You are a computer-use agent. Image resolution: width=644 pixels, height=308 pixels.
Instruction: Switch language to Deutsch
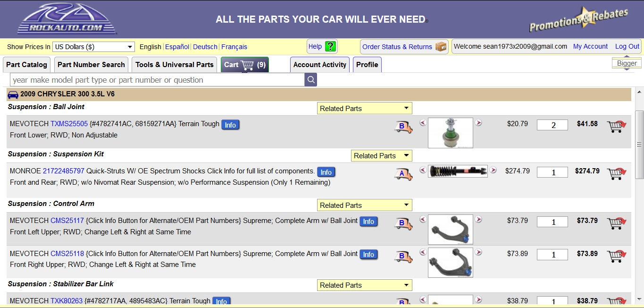(x=205, y=47)
